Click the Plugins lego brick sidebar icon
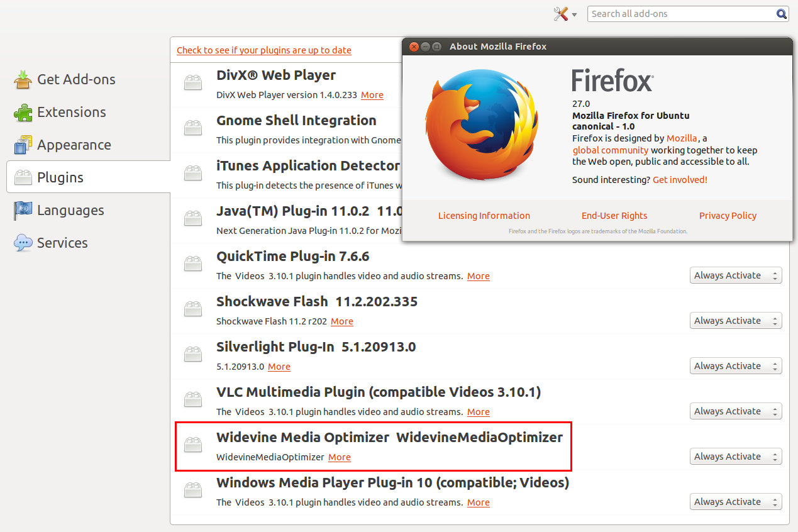This screenshot has height=532, width=798. (x=23, y=177)
